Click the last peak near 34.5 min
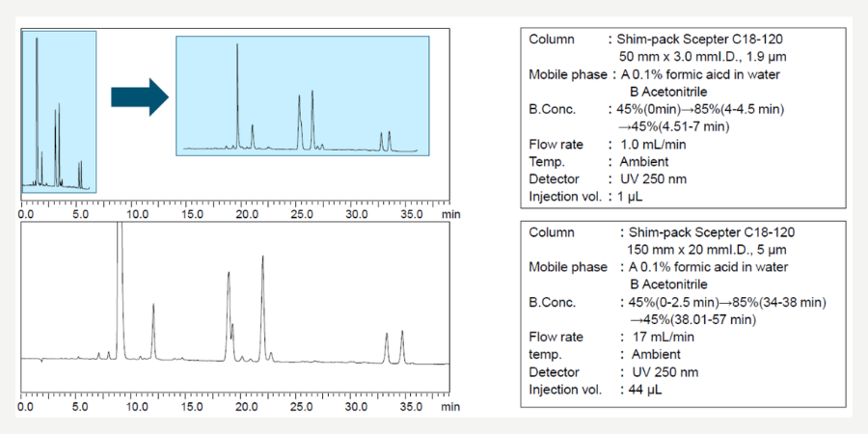The image size is (868, 434). [x=402, y=346]
